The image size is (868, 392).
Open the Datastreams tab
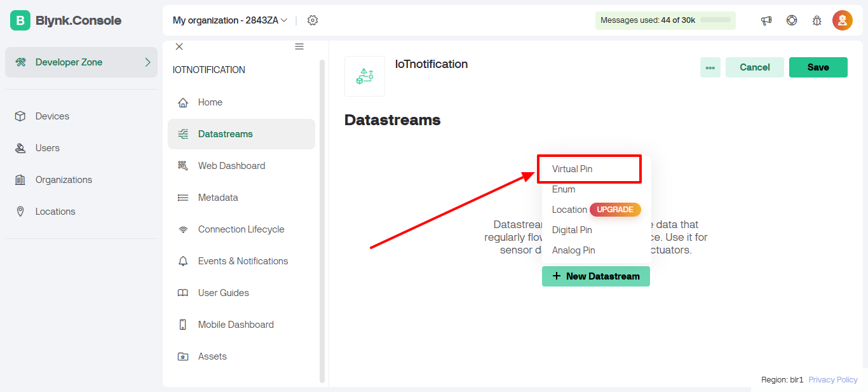tap(241, 134)
